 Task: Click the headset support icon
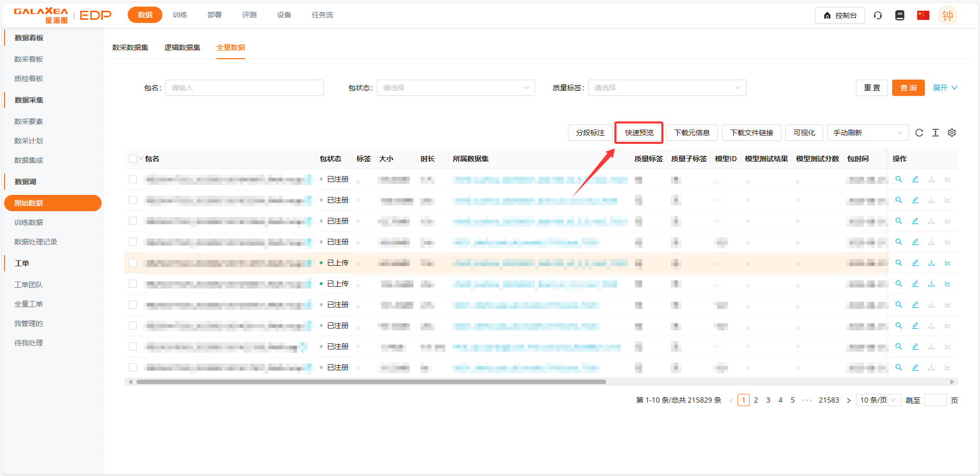pos(877,15)
